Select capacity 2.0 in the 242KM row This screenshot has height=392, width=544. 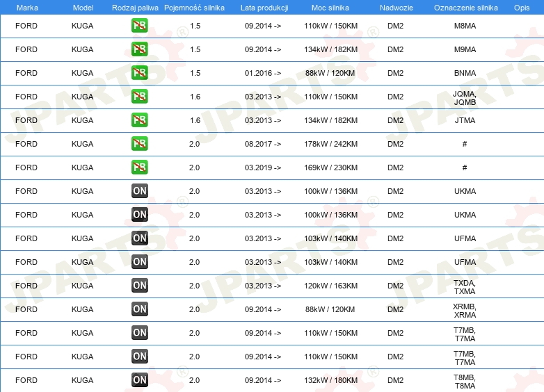point(194,144)
